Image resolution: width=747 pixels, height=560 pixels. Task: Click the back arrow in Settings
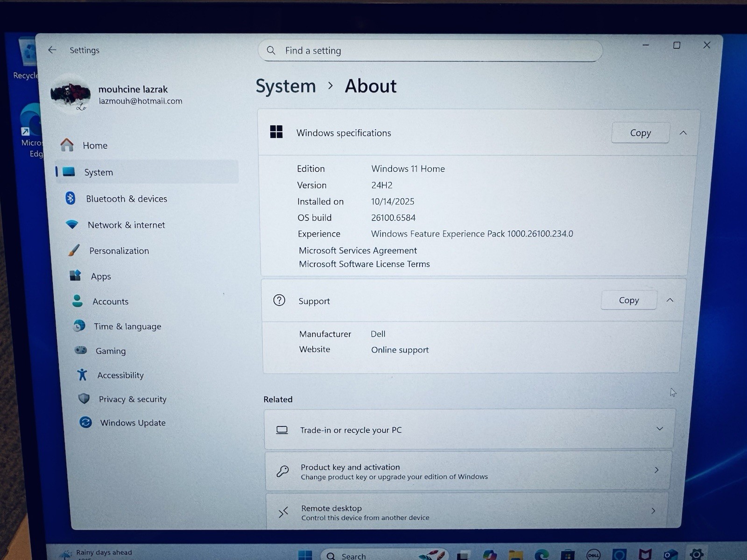(x=52, y=50)
